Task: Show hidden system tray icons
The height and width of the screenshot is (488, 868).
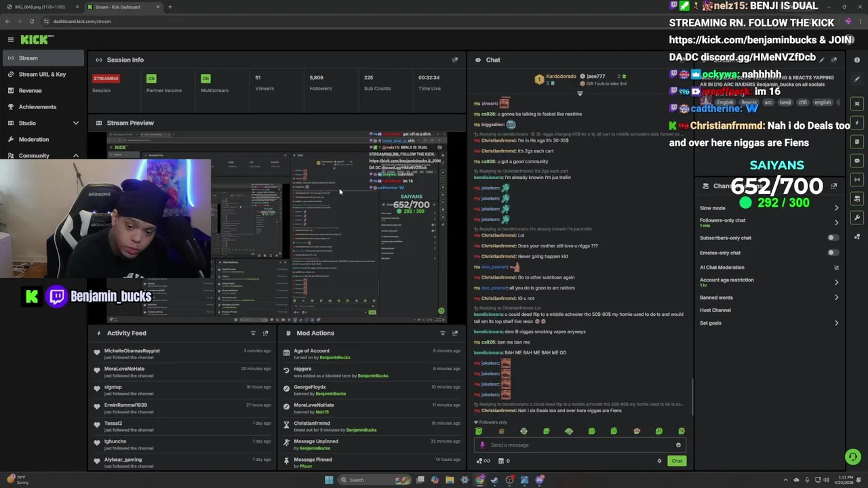Action: [x=785, y=480]
